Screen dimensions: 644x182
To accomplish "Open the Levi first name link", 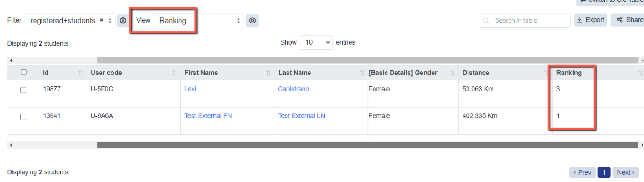I will pyautogui.click(x=190, y=89).
